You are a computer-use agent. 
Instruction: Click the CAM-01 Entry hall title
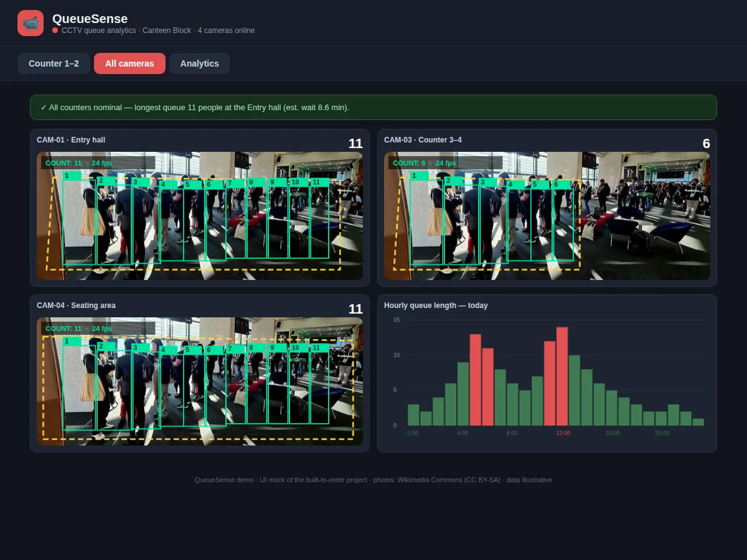(x=71, y=140)
